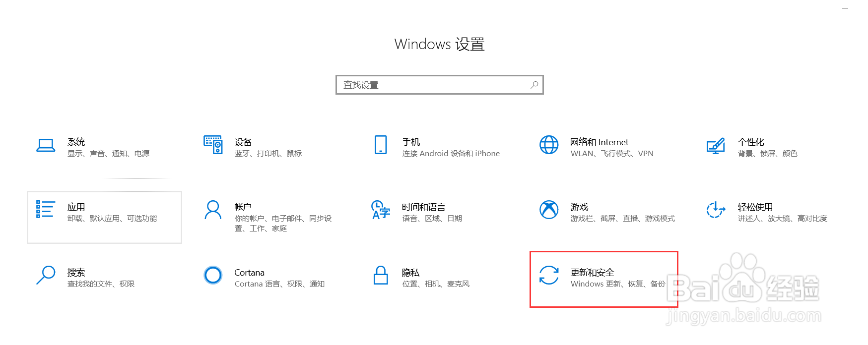Open the 网络和 Internet globe icon
This screenshot has height=345, width=868.
click(x=549, y=145)
